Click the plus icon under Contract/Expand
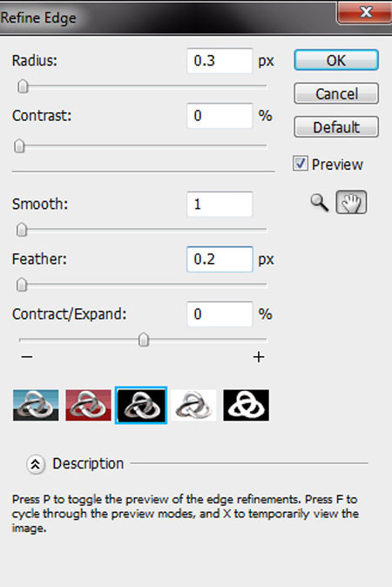This screenshot has height=587, width=392. click(259, 357)
